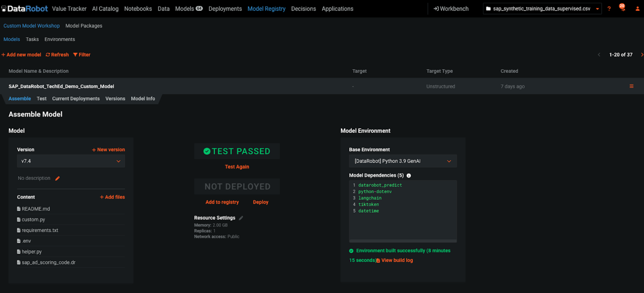This screenshot has height=293, width=644.
Task: Click Add to registry
Action: point(222,202)
